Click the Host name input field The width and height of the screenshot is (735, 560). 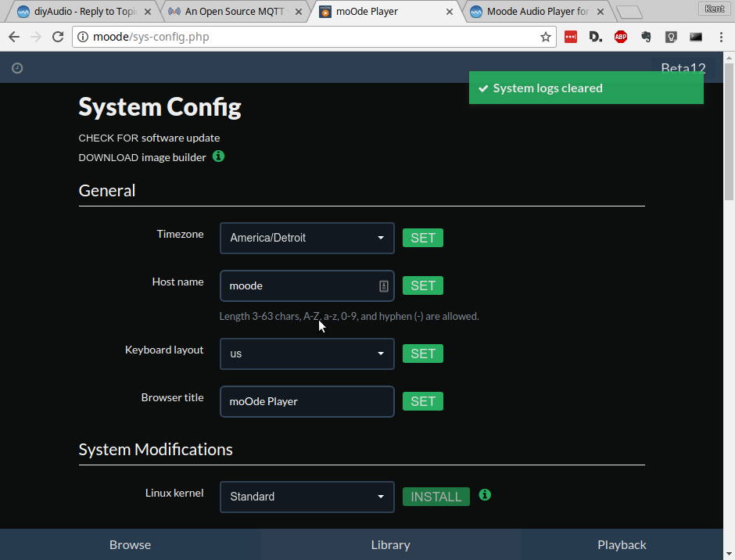tap(307, 285)
